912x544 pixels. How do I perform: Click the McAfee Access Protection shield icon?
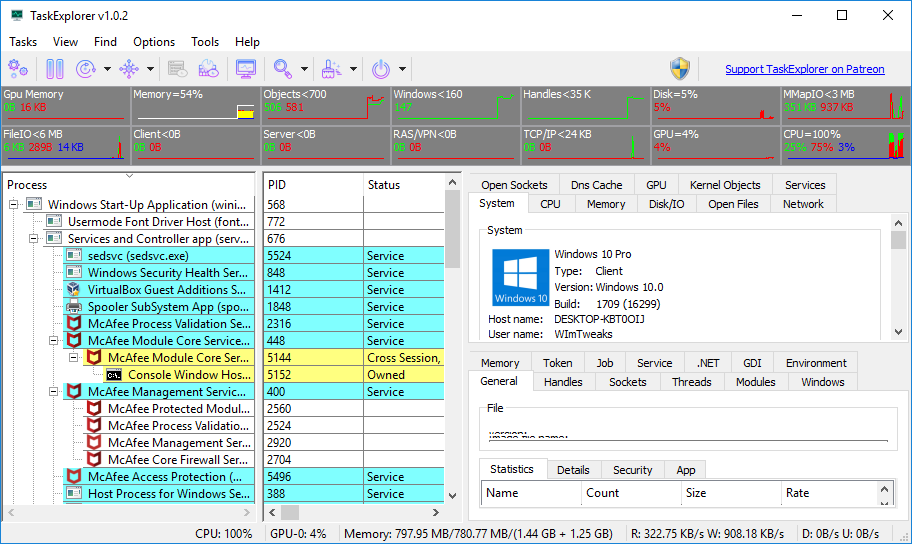pos(73,476)
